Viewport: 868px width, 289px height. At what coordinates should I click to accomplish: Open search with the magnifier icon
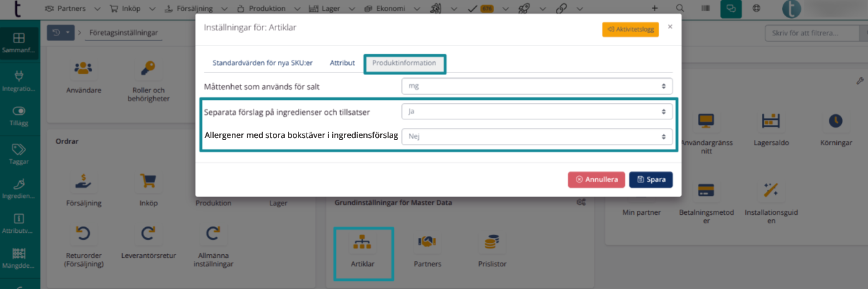680,9
